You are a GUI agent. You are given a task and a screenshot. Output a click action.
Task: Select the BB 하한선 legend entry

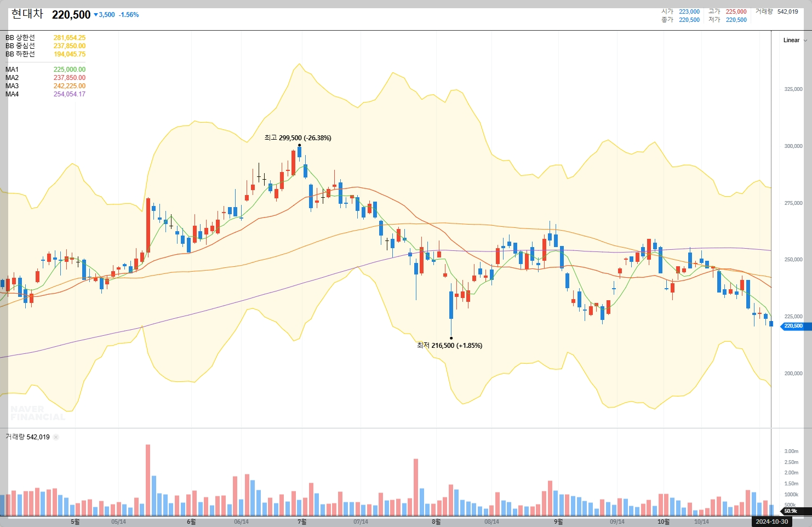pyautogui.click(x=20, y=54)
